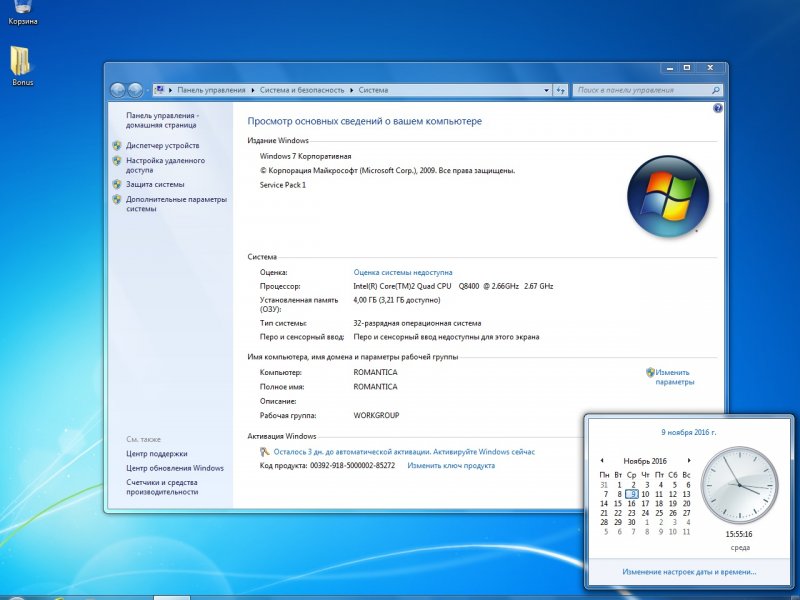800x600 pixels.
Task: Open the Recycle Bin (Корзина) desktop icon
Action: (22, 11)
